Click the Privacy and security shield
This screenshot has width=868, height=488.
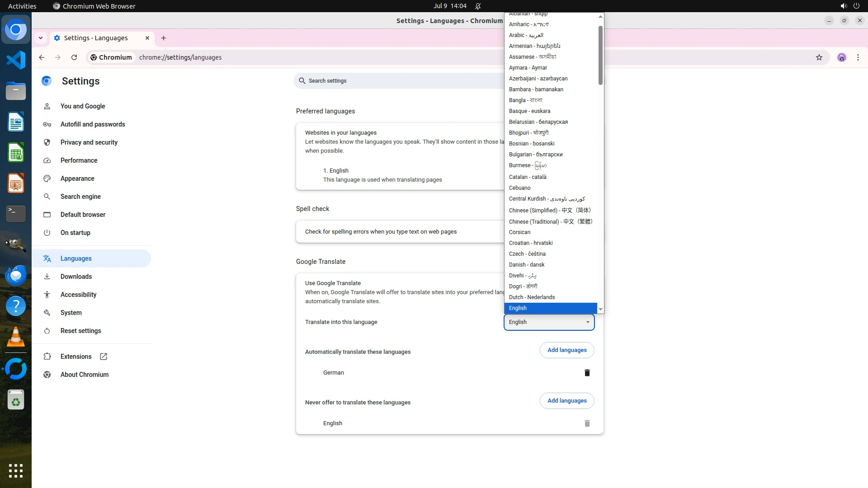point(47,142)
